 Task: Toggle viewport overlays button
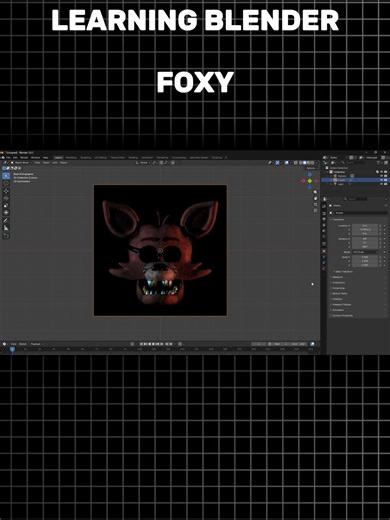click(x=286, y=163)
